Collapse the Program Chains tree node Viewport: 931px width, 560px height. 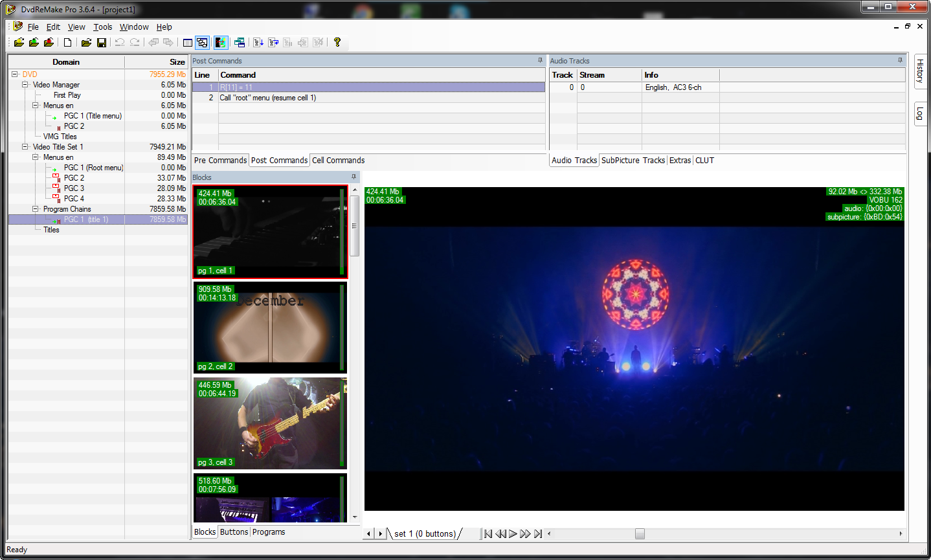(x=36, y=209)
